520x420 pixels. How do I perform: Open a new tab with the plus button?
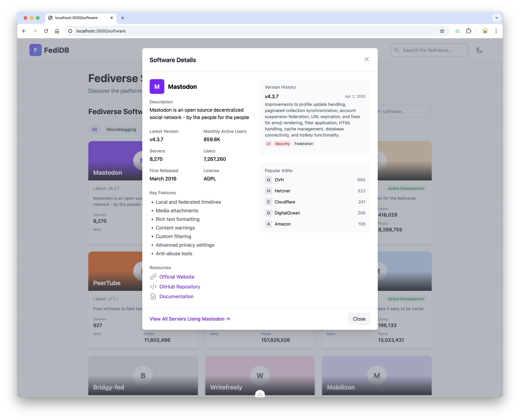[123, 18]
